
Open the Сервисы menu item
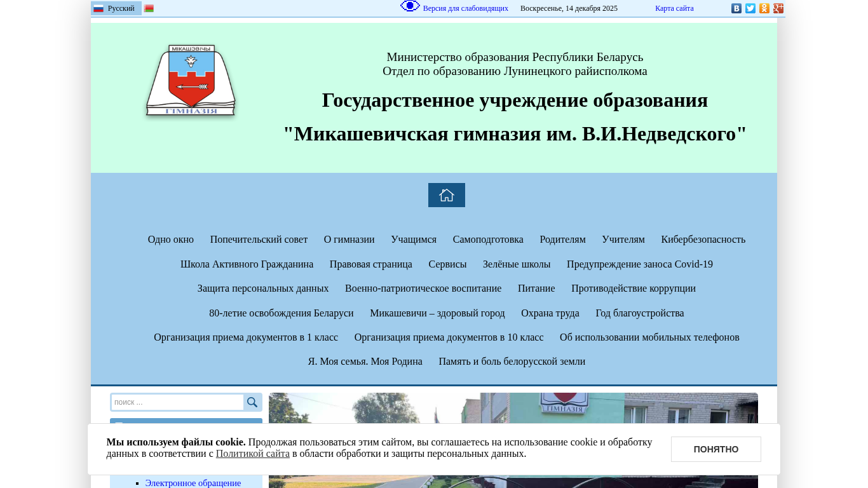[x=447, y=264]
